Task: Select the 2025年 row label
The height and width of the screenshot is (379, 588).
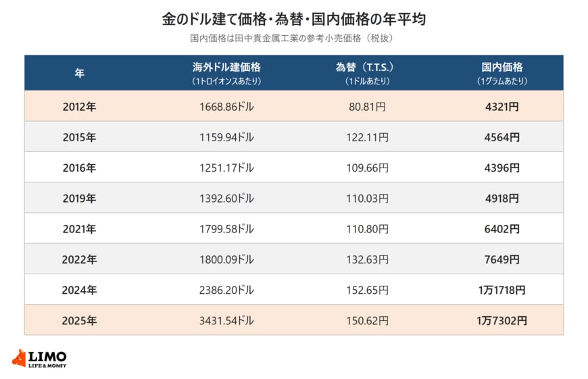Action: point(80,320)
